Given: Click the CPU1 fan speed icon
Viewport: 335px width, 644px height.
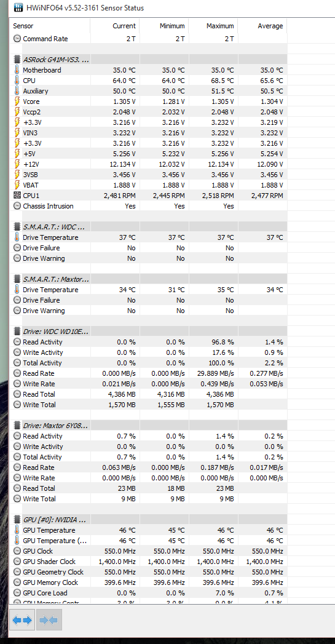Looking at the screenshot, I should pyautogui.click(x=17, y=196).
